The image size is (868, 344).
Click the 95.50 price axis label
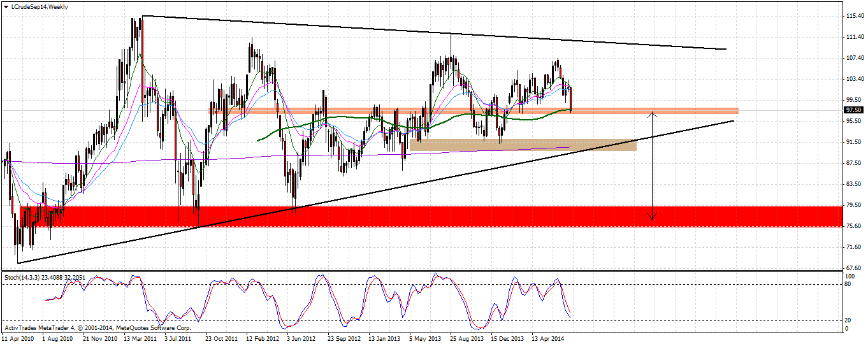coord(854,121)
